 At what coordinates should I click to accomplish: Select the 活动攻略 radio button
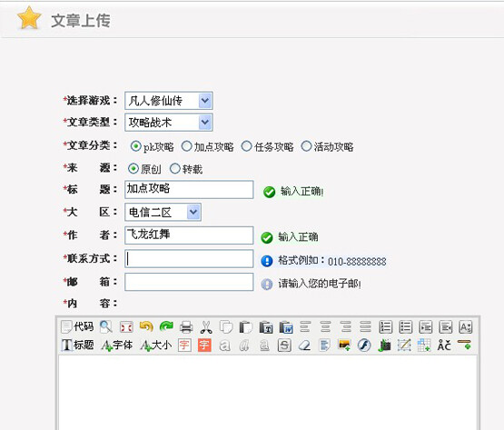pos(306,146)
